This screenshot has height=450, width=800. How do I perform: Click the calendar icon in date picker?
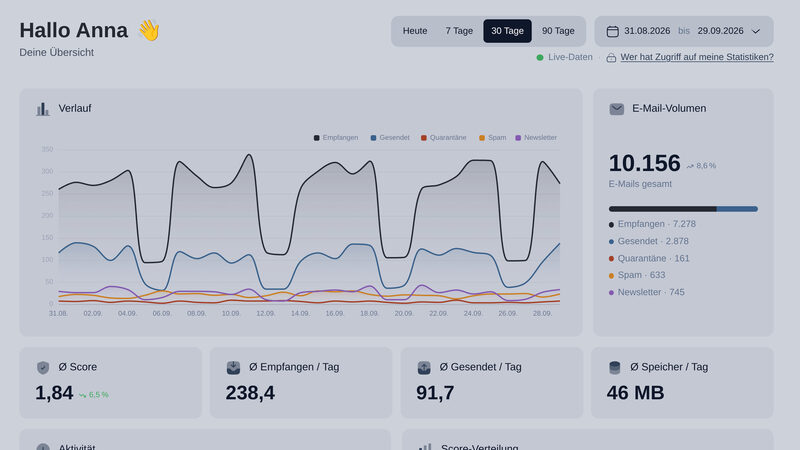(x=612, y=31)
